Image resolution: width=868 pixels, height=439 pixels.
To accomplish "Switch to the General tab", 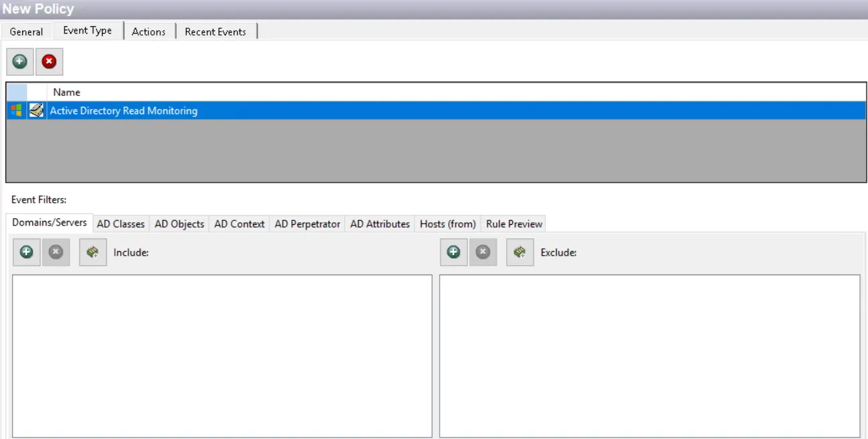I will click(26, 32).
